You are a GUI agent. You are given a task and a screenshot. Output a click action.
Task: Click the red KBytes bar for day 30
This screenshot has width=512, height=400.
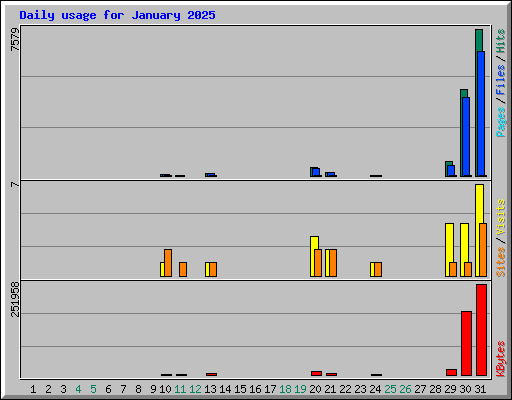click(x=466, y=343)
